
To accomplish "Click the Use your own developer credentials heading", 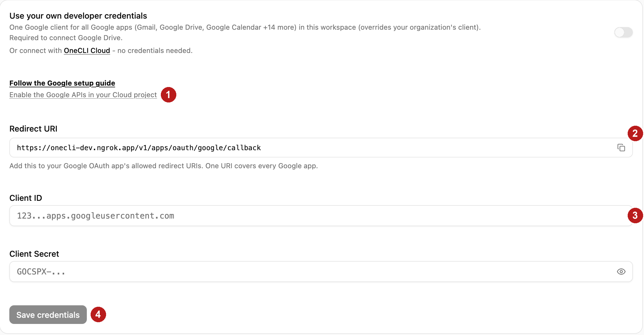I will click(x=78, y=16).
